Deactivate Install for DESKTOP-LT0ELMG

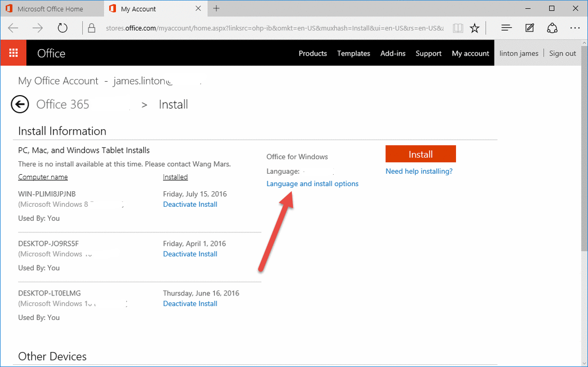tap(190, 303)
